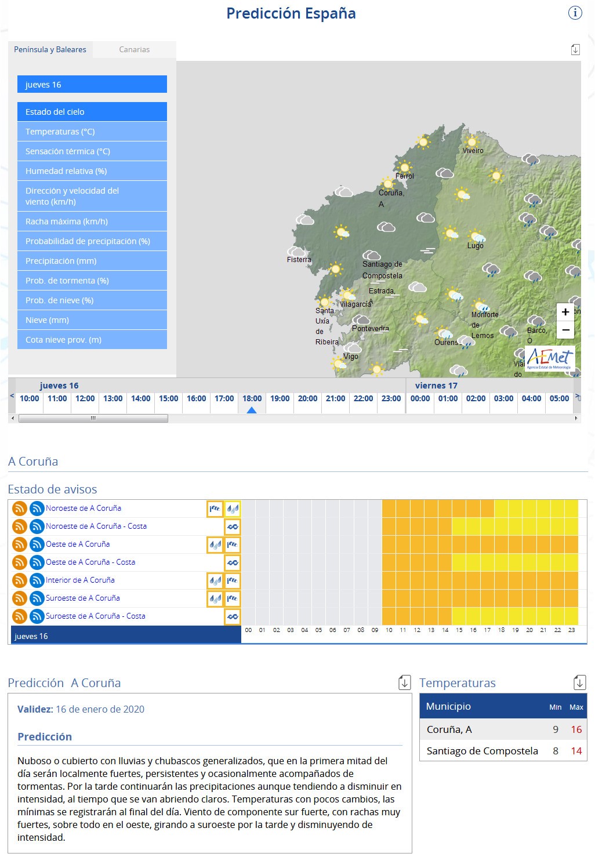Download the Temperaturas table

tap(579, 682)
